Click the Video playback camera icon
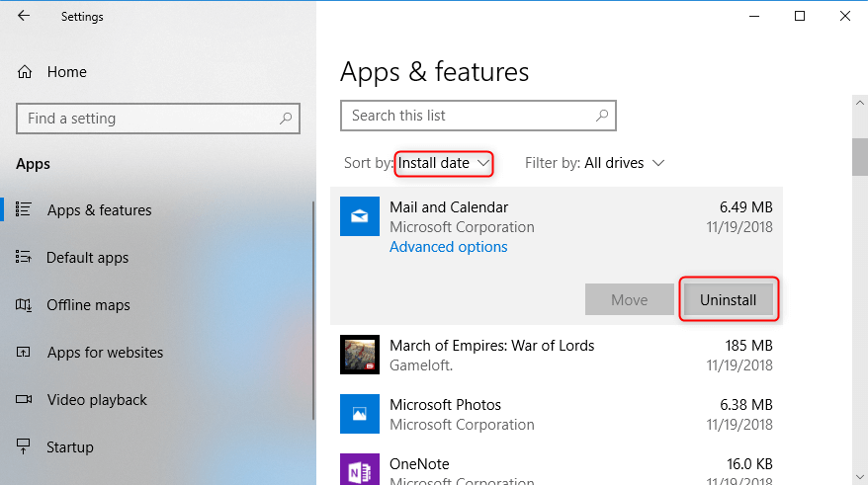Image resolution: width=868 pixels, height=485 pixels. (x=24, y=399)
